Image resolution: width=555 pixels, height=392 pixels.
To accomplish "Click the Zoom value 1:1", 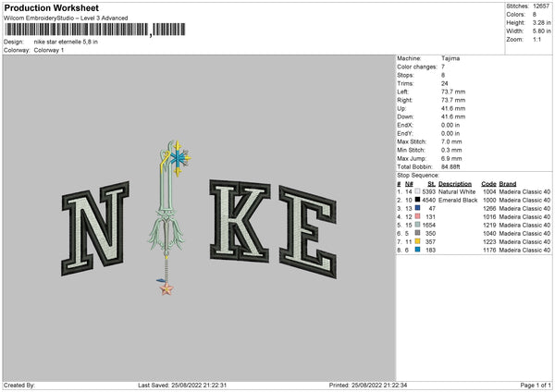I will [536, 39].
